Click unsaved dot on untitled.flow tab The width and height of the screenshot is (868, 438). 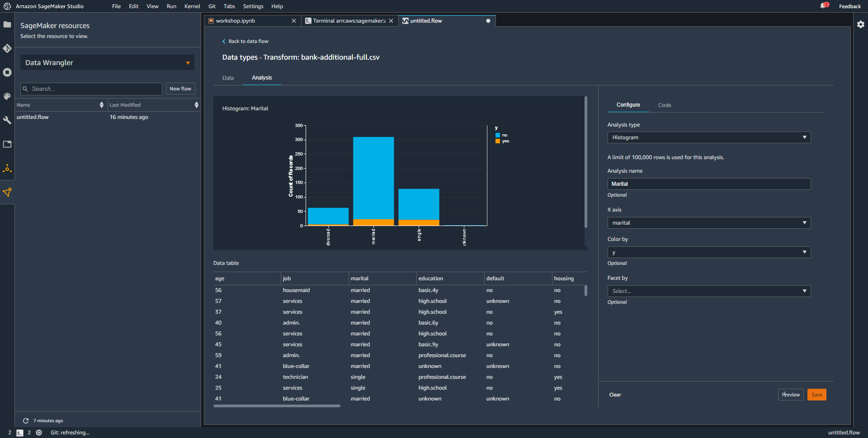(x=488, y=21)
